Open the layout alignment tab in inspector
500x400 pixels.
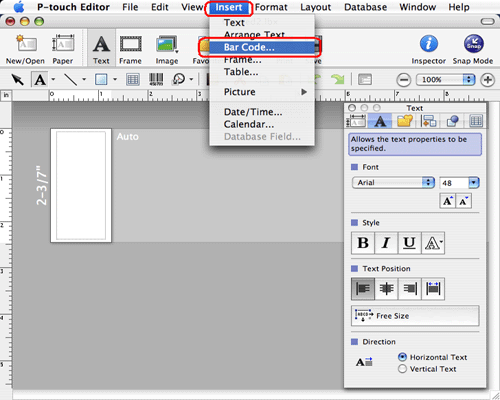tap(428, 121)
